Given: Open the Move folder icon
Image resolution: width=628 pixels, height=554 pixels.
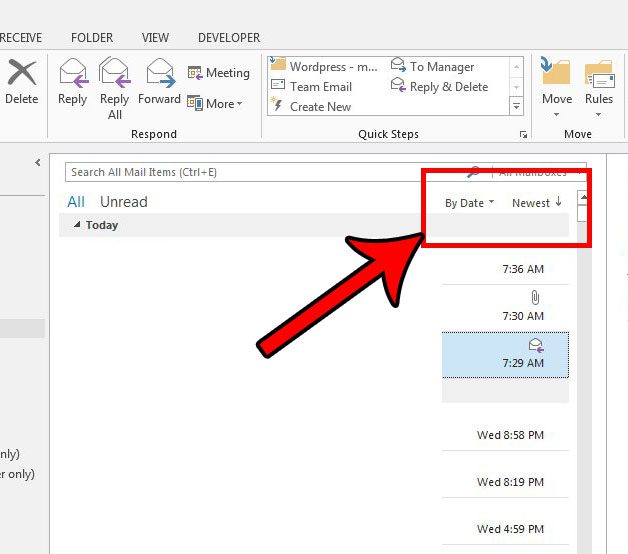Looking at the screenshot, I should pyautogui.click(x=557, y=75).
